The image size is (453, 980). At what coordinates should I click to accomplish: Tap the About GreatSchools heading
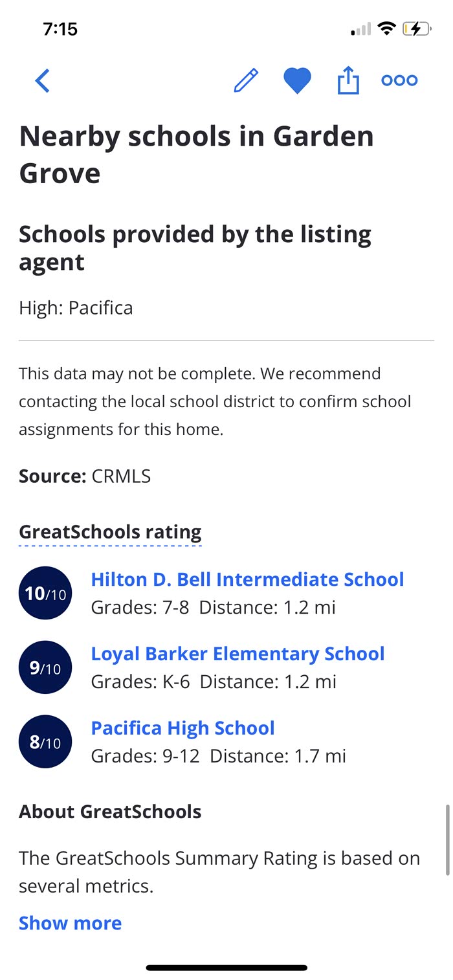110,812
